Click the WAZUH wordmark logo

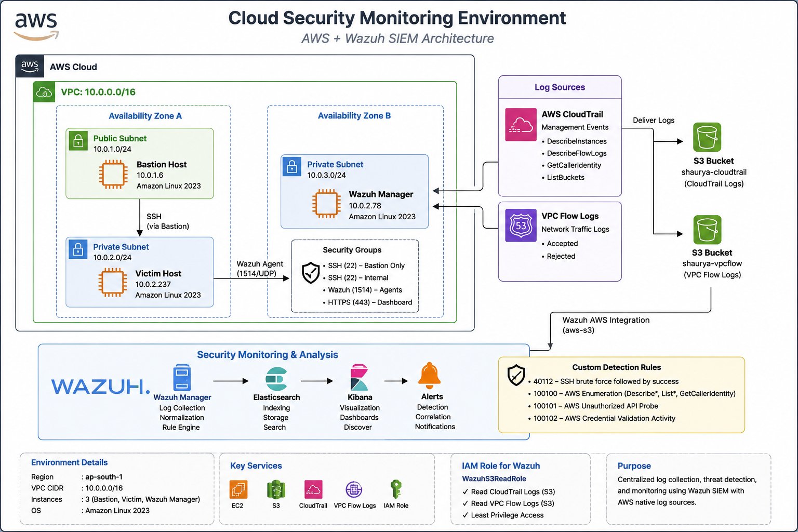[100, 387]
